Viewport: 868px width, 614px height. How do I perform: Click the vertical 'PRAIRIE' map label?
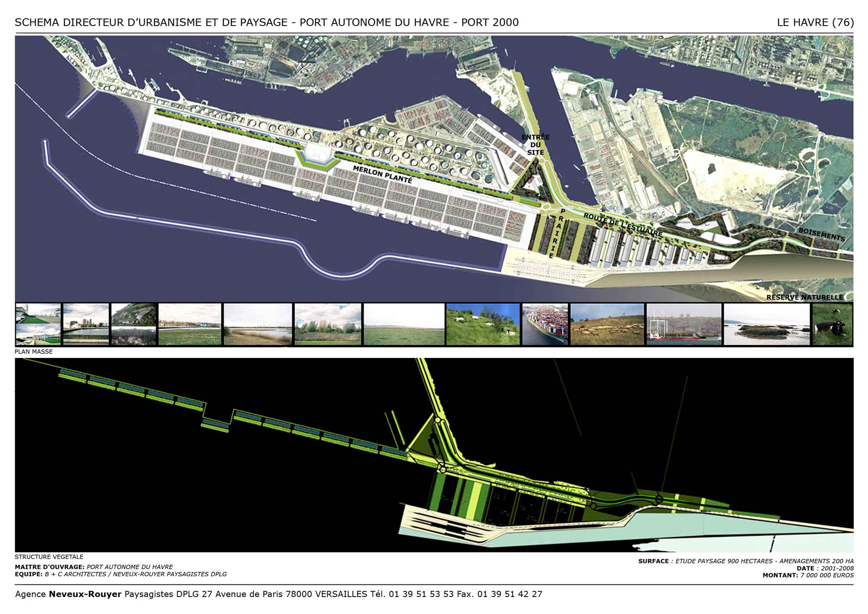click(557, 233)
